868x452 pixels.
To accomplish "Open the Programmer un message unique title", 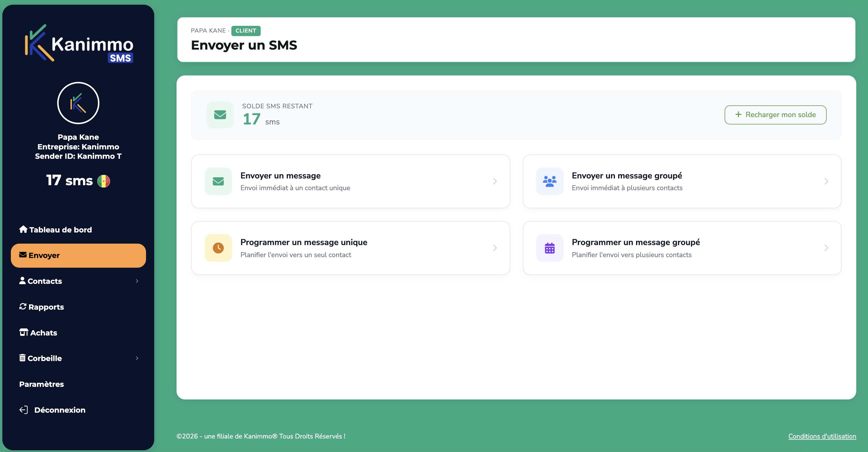I will [304, 242].
